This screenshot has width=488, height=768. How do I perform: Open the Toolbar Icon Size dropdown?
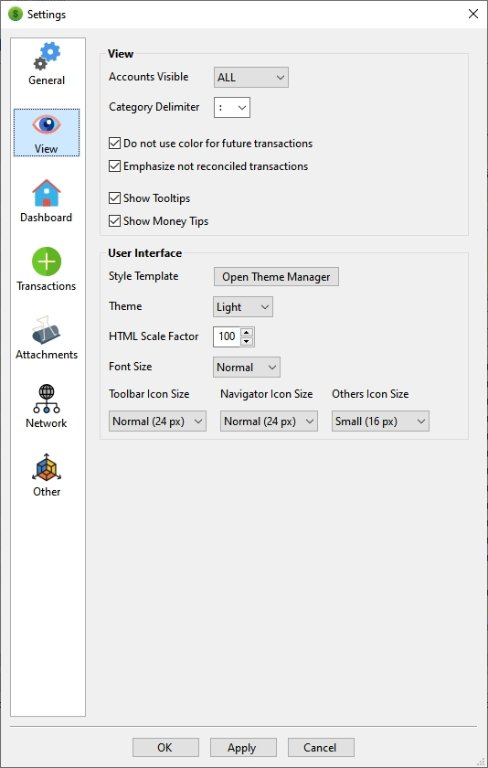157,421
